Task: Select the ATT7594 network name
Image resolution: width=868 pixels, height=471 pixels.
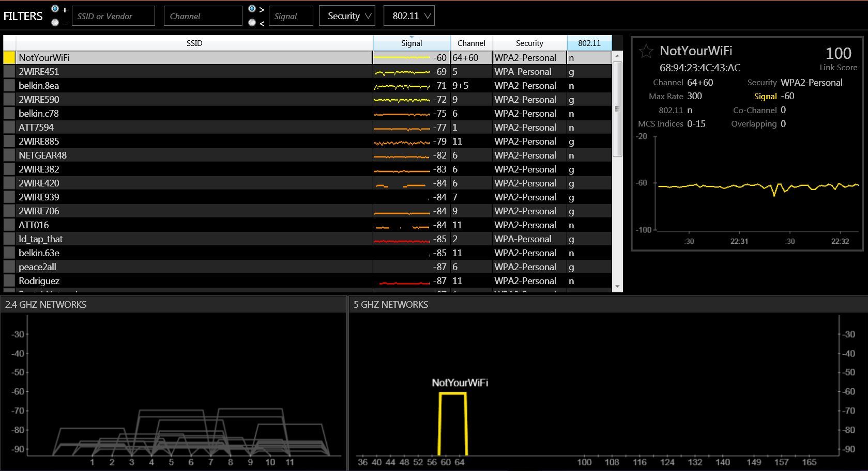Action: point(36,127)
